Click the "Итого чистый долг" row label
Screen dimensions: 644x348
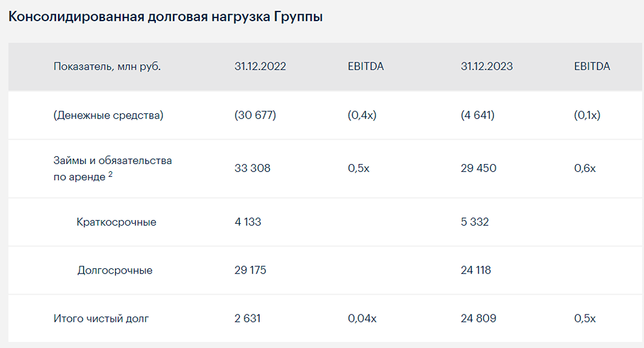coord(101,318)
